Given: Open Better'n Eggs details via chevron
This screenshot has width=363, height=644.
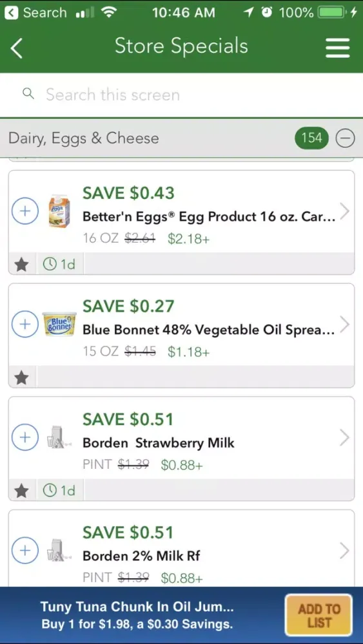Looking at the screenshot, I should (x=344, y=211).
